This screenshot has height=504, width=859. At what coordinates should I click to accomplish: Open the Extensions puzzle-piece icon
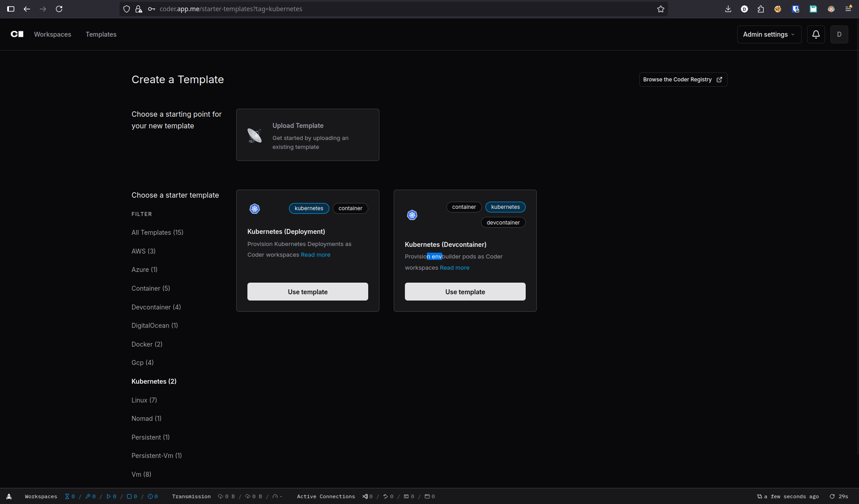tap(761, 9)
